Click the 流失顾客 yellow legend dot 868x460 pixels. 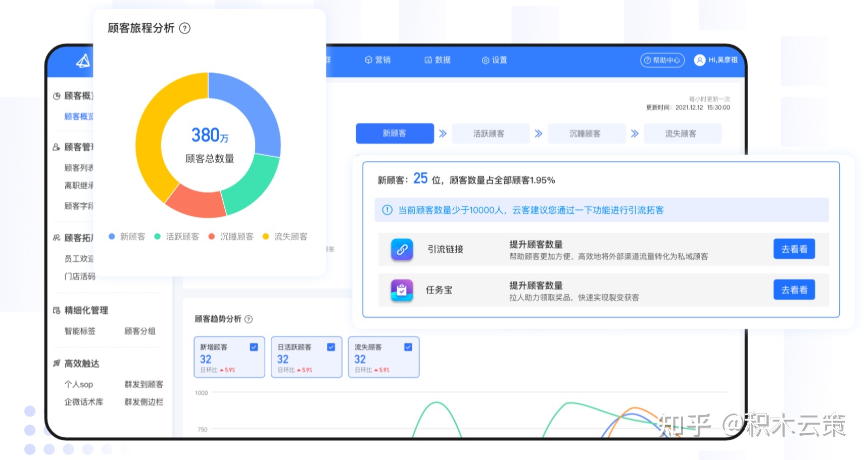[x=266, y=236]
